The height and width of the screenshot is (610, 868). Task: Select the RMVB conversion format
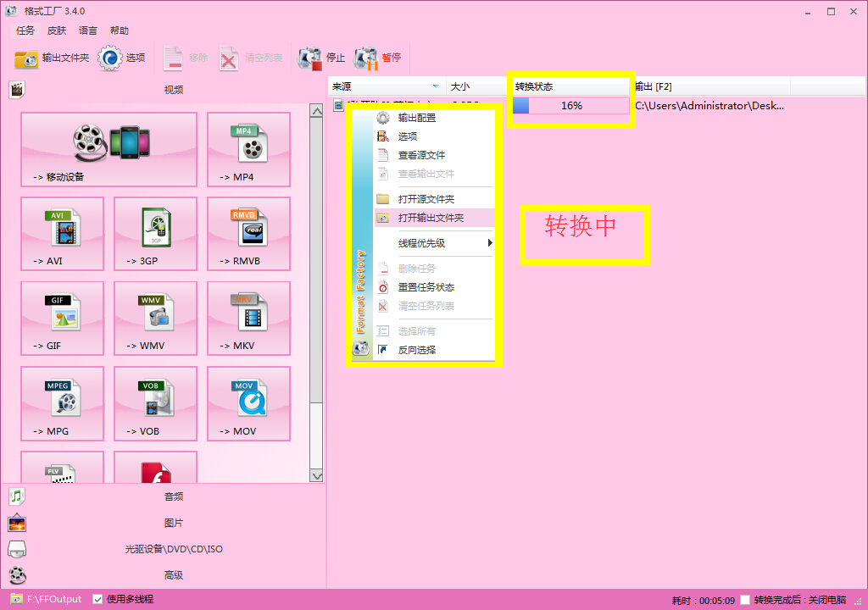(248, 234)
